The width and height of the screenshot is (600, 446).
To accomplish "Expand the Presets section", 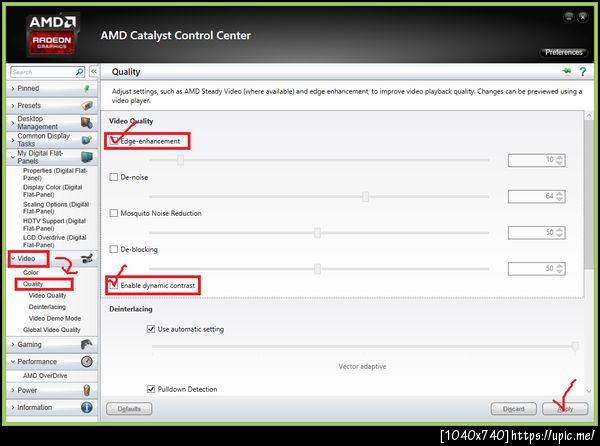I will [x=13, y=106].
